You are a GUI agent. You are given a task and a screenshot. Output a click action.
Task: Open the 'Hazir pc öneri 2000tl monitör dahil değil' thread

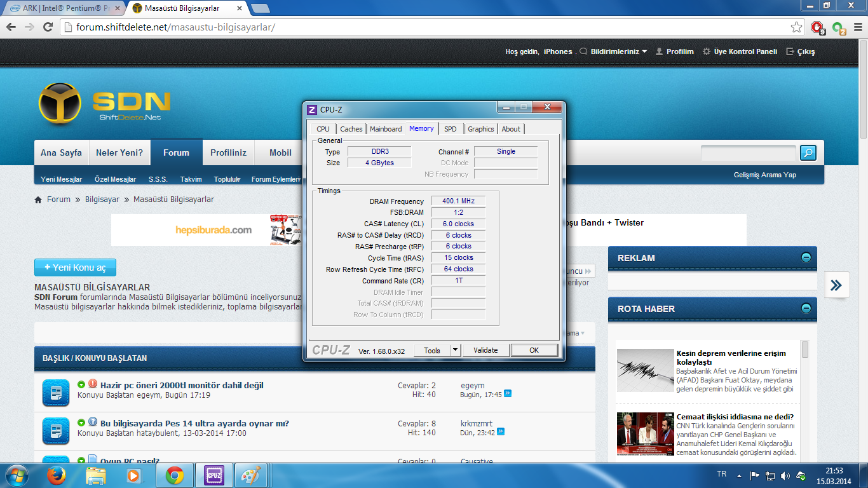coord(182,385)
